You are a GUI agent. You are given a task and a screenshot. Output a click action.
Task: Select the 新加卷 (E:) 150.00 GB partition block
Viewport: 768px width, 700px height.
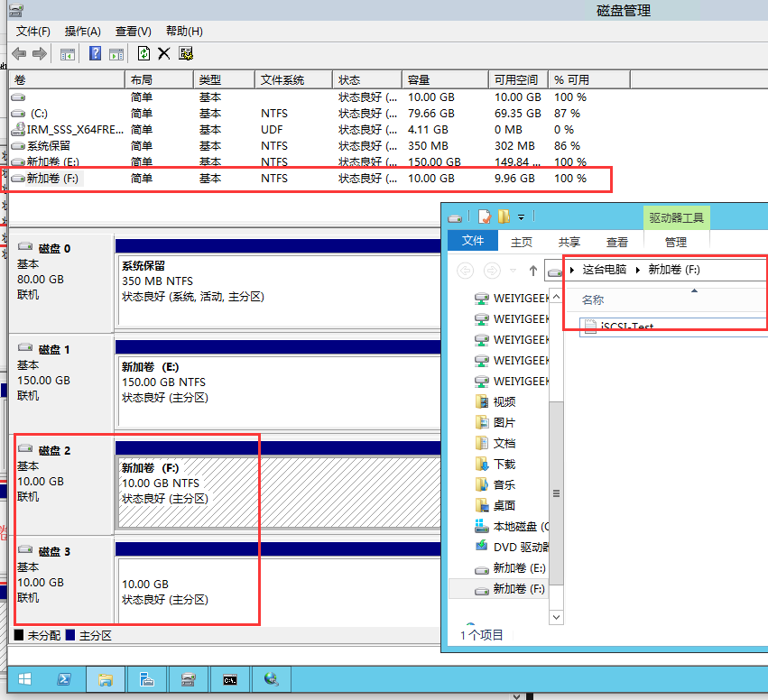coord(279,391)
